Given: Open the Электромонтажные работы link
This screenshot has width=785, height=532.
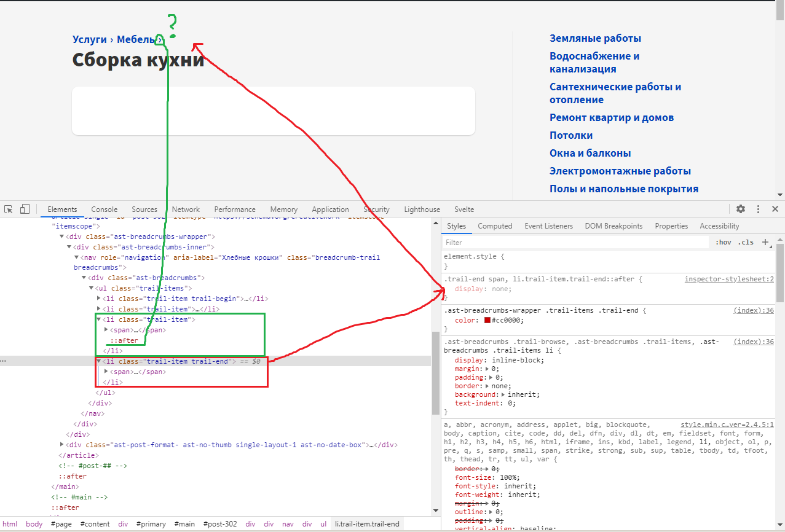Looking at the screenshot, I should pos(620,171).
